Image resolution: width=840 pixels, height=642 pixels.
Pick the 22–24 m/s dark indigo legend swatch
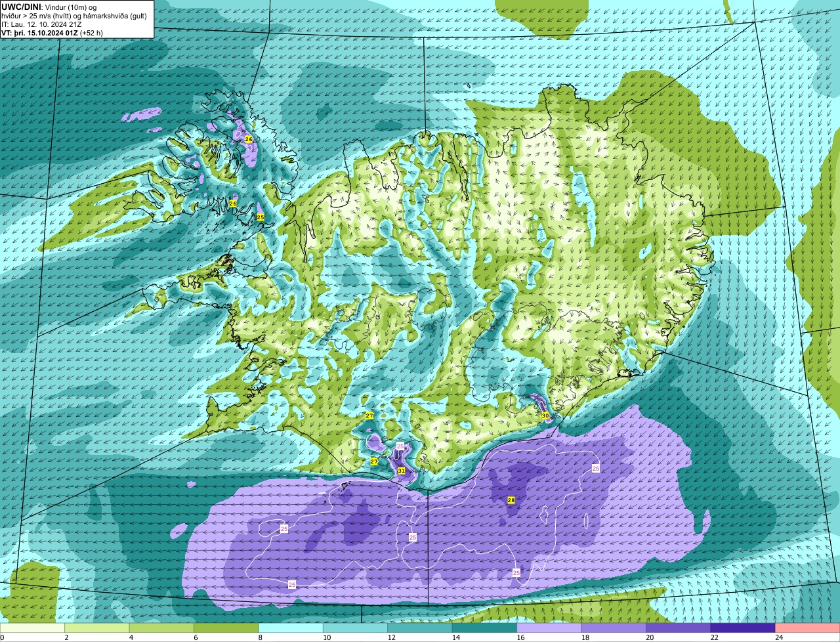pos(742,628)
